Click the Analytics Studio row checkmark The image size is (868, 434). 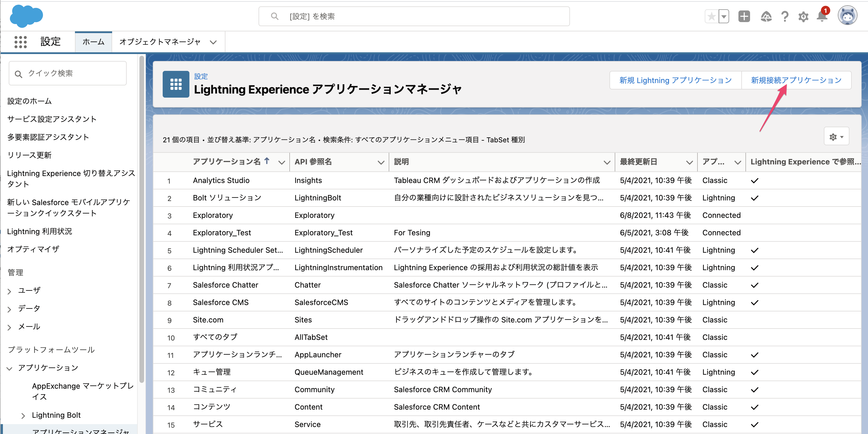[754, 181]
